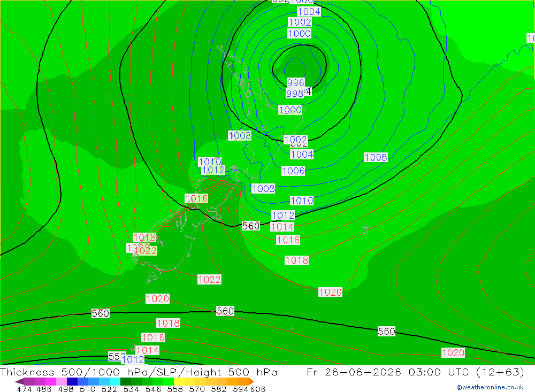Click the purple left arrow of color scale
Image resolution: width=535 pixels, height=392 pixels.
pos(19,381)
